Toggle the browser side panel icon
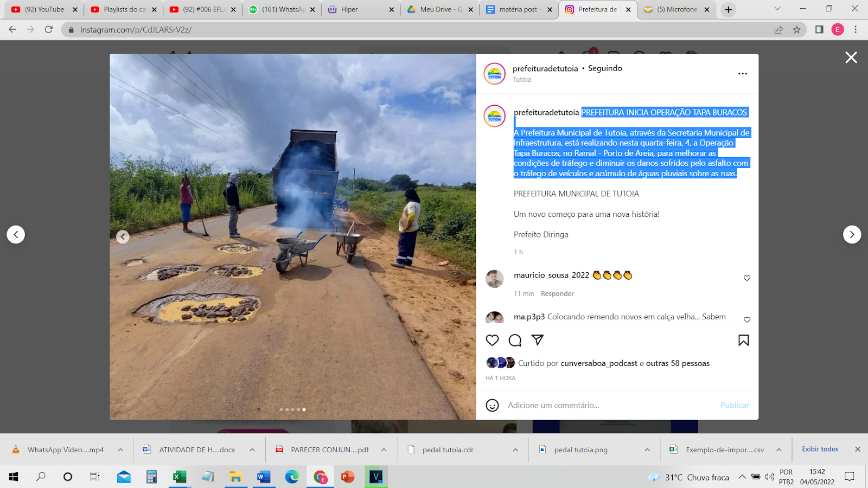868x488 pixels. click(x=819, y=30)
